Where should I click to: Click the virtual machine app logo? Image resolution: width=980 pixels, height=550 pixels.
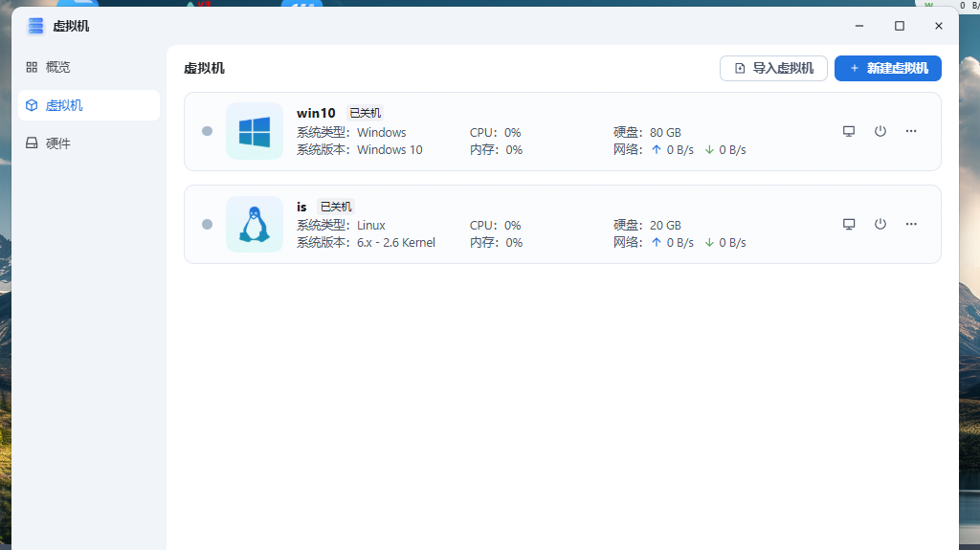[35, 26]
